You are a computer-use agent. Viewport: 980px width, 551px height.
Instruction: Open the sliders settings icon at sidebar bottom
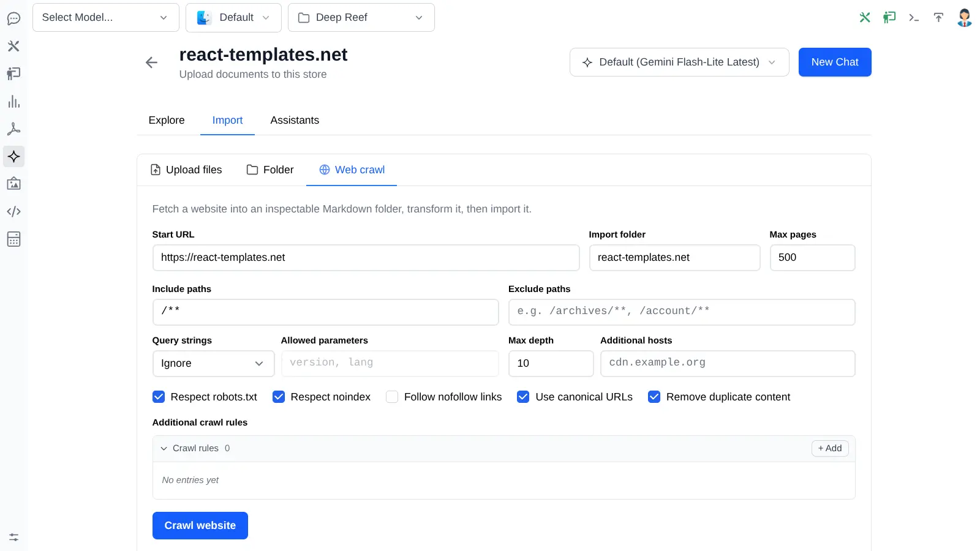13,537
